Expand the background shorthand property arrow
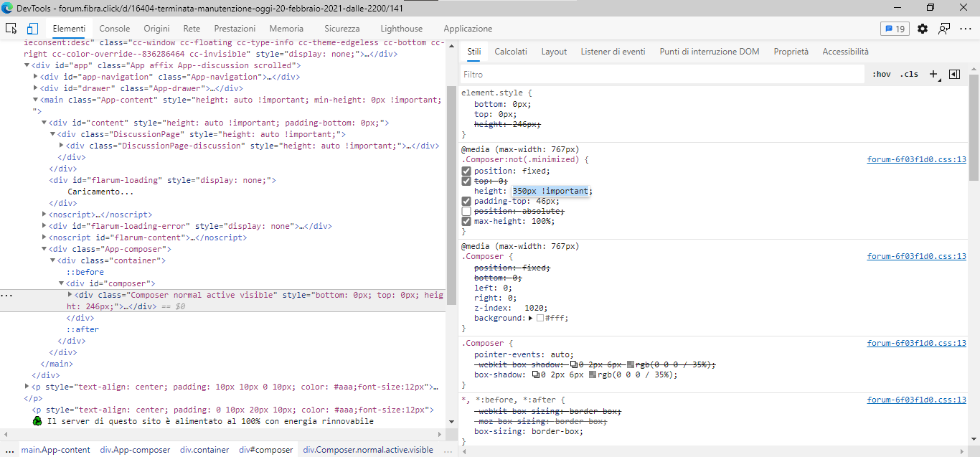Screen dimensions: 980x457 [x=531, y=319]
